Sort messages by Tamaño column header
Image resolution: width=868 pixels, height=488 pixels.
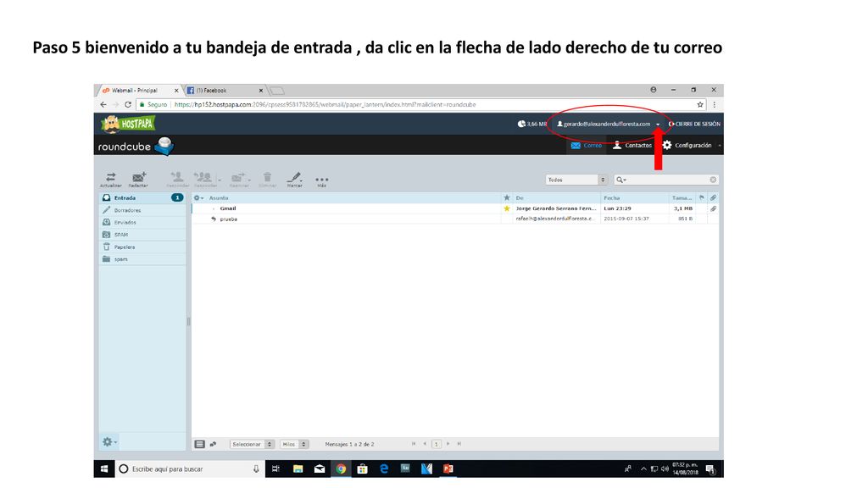[x=682, y=197]
